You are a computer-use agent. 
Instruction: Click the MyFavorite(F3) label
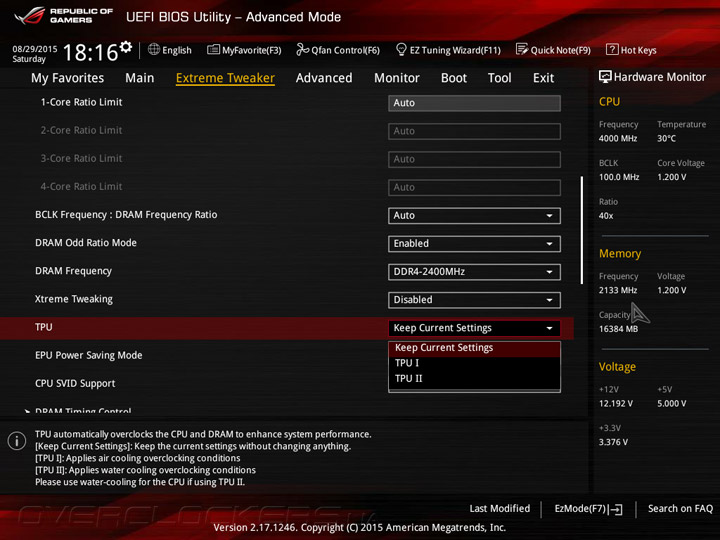coord(252,50)
